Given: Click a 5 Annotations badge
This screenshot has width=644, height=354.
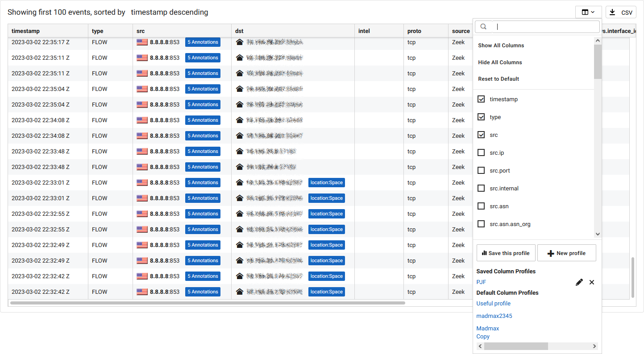Looking at the screenshot, I should tap(203, 42).
